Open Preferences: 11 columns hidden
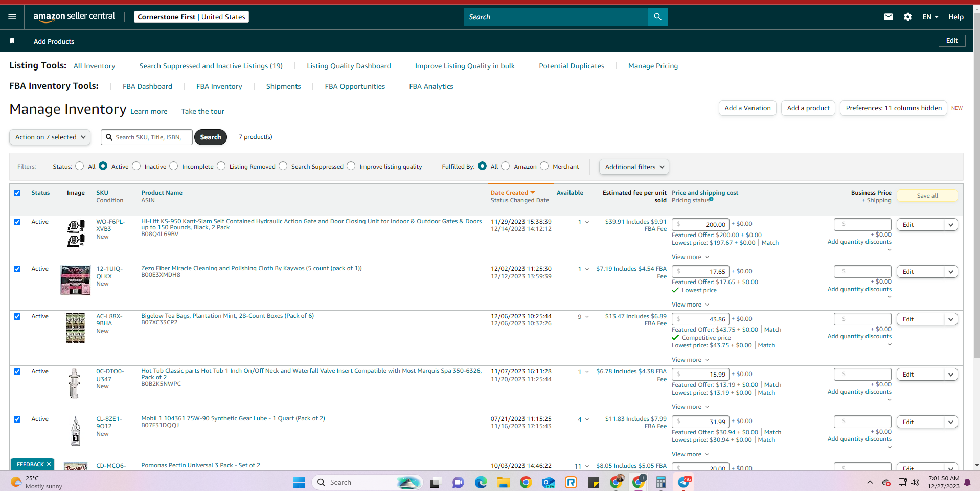980x491 pixels. click(x=894, y=108)
